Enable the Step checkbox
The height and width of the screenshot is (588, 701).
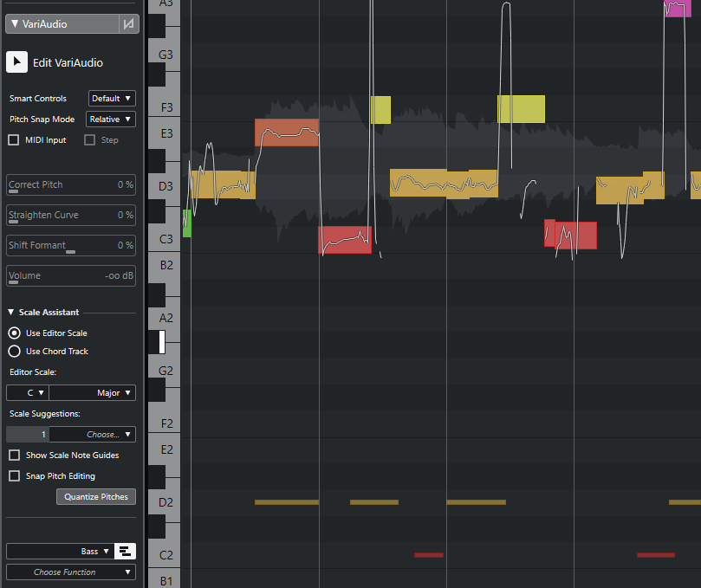(x=90, y=140)
